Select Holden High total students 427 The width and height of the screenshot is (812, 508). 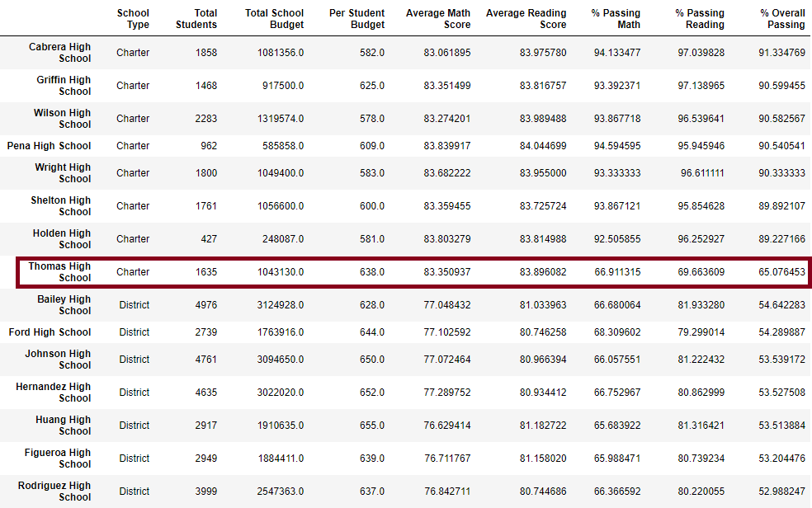209,239
